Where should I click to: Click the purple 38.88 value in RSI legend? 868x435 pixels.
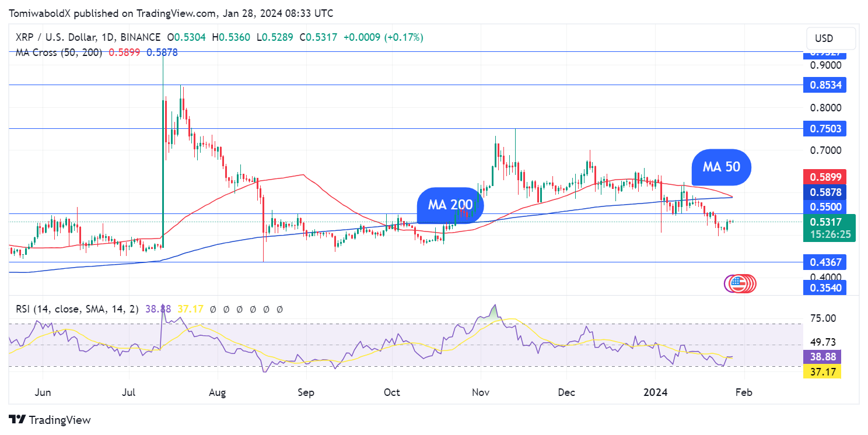159,309
